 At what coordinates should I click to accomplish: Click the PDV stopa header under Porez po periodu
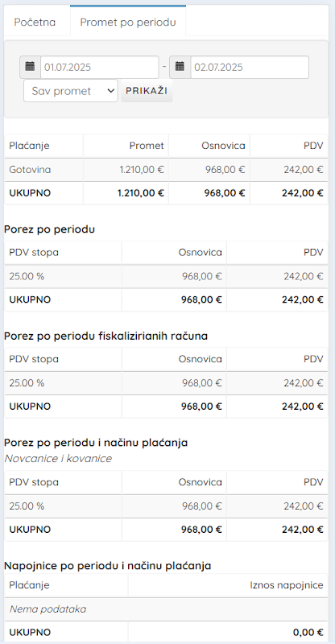pos(34,252)
